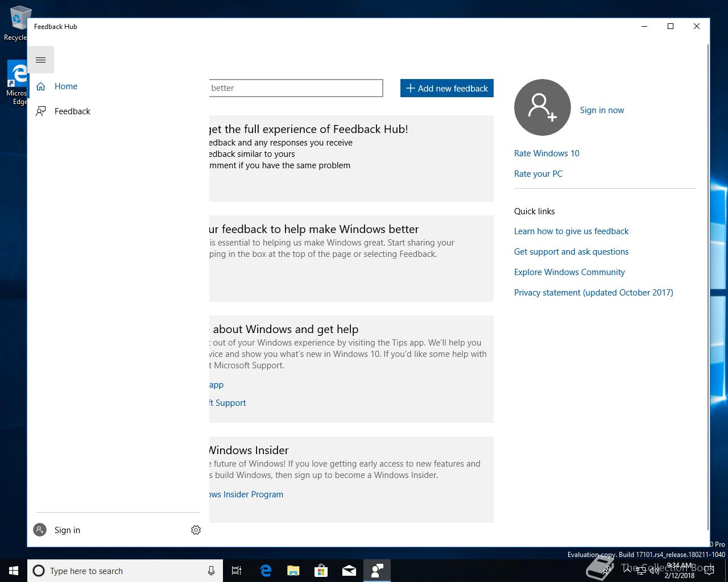Open the Home navigation item

(x=118, y=86)
